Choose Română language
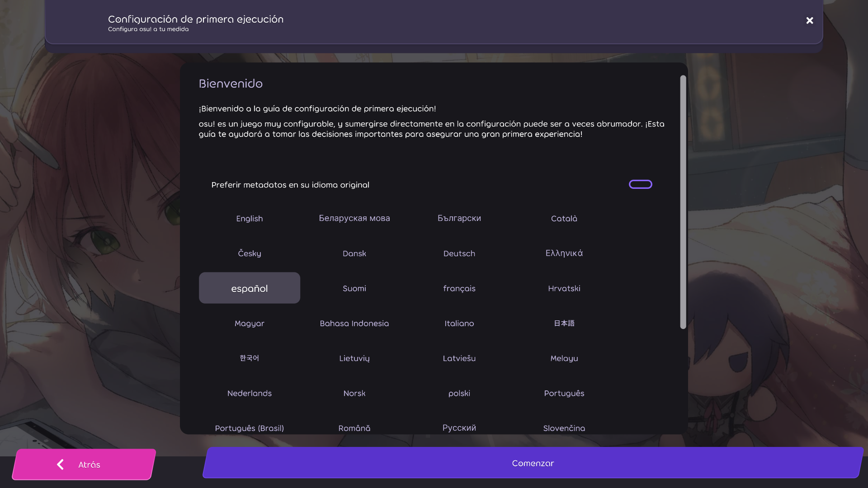Screen dimensions: 868x488 point(354,427)
